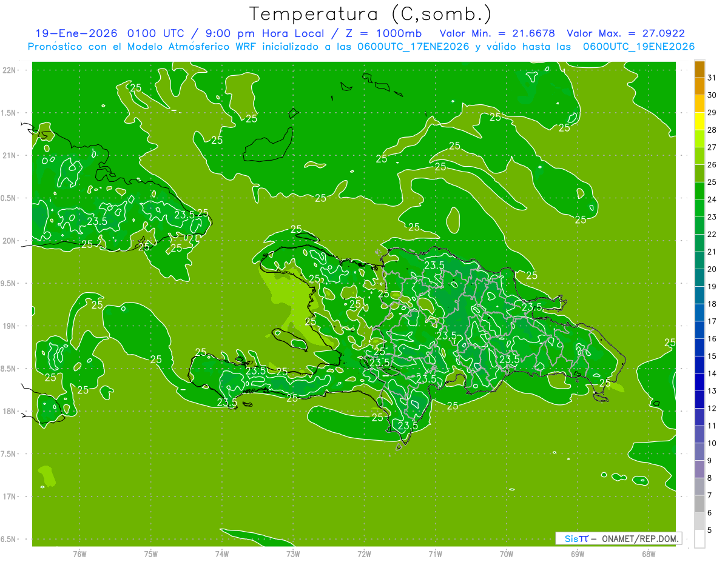This screenshot has width=728, height=562.
Task: Click the '71W' longitude axis label
Action: tap(435, 554)
